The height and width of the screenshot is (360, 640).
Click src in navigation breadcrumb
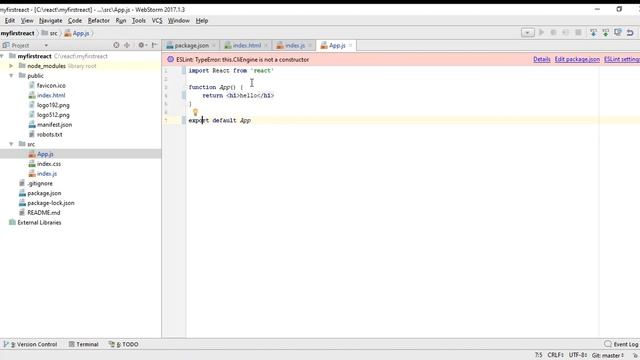coord(49,33)
